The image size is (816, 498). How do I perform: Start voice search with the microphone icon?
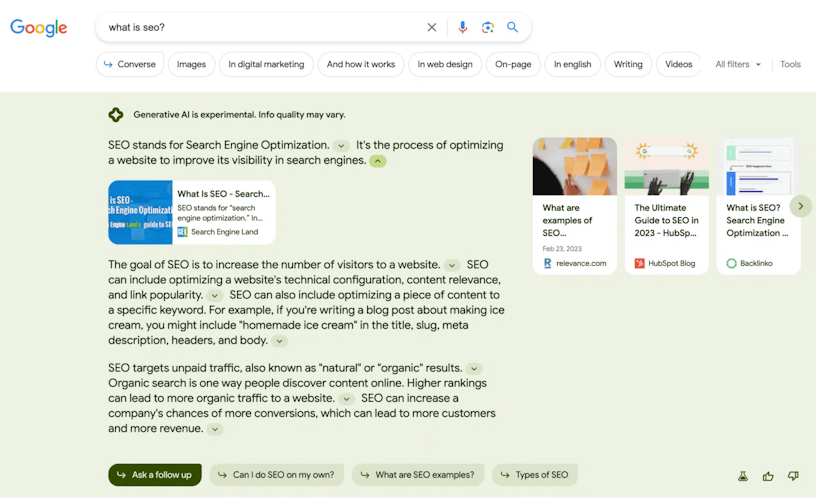(x=462, y=28)
